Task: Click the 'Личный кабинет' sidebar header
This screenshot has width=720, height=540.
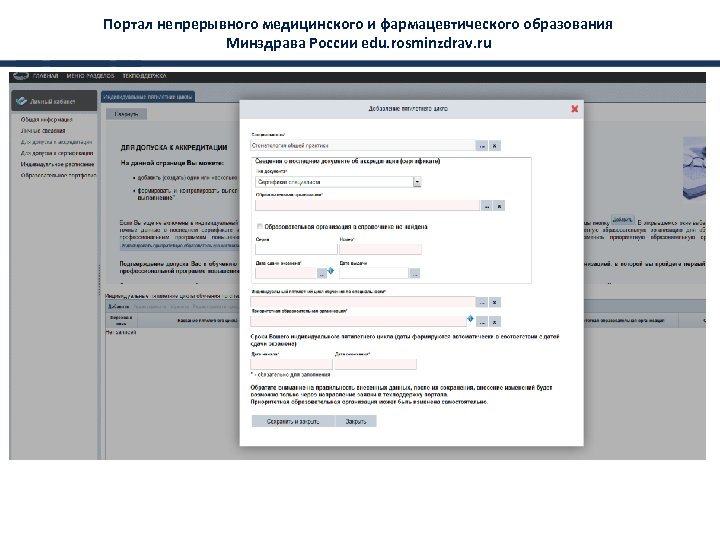Action: tap(54, 101)
